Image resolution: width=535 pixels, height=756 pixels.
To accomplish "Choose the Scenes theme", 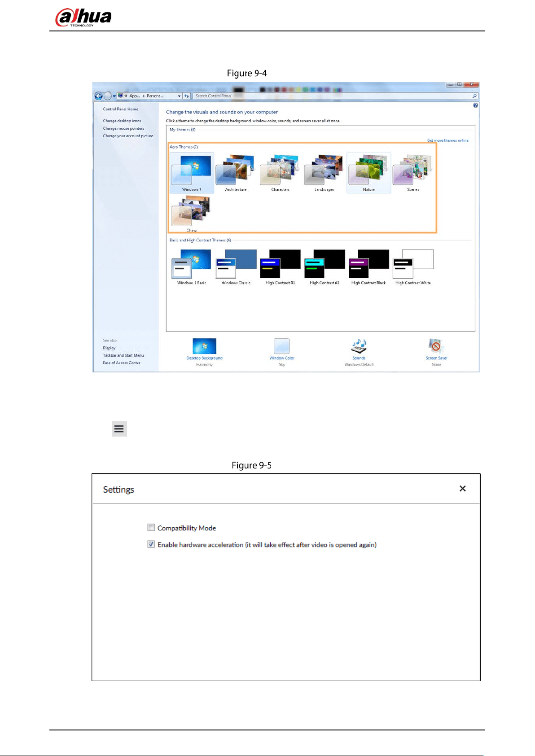I will [x=413, y=173].
